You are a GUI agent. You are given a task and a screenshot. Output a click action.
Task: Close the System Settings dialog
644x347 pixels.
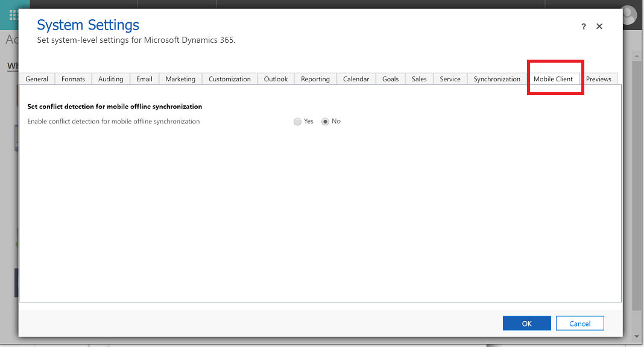(x=599, y=27)
